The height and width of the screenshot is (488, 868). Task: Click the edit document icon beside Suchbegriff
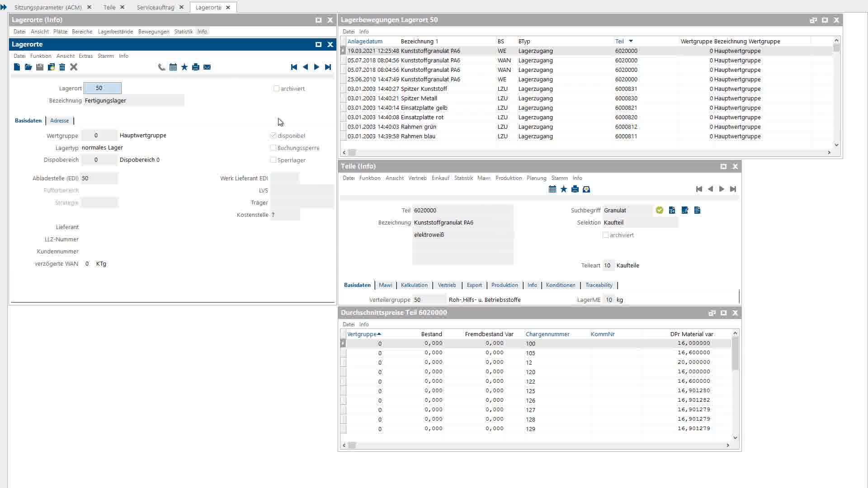tap(685, 210)
